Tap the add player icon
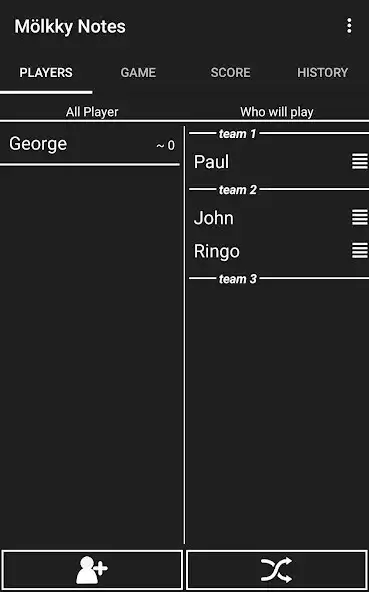This screenshot has height=592, width=369. point(92,570)
